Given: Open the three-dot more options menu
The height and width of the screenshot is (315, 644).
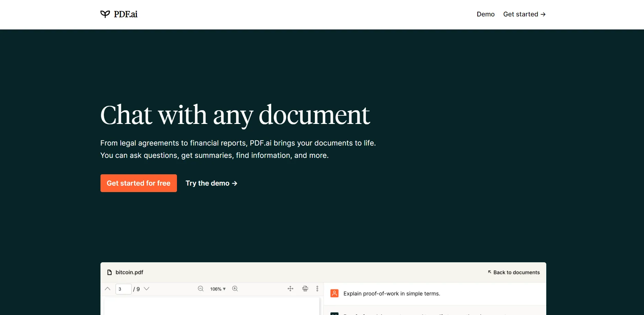Looking at the screenshot, I should click(x=317, y=289).
